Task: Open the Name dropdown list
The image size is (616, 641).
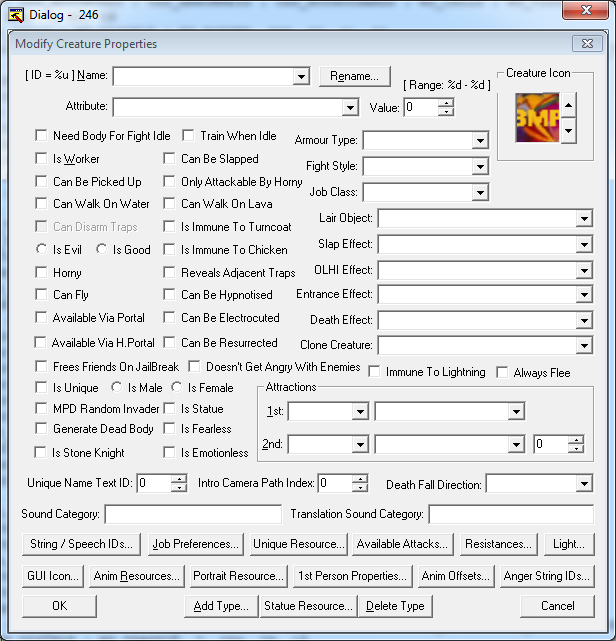Action: tap(301, 76)
